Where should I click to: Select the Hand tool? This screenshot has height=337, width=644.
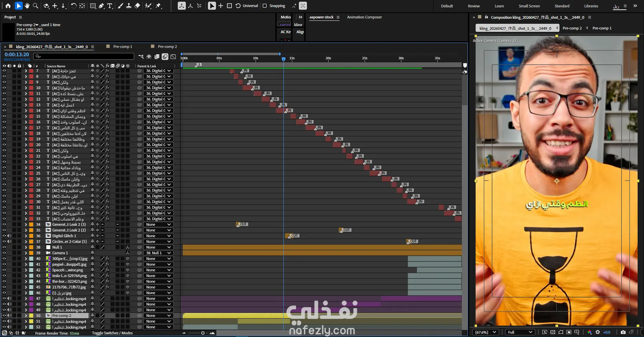pos(27,6)
